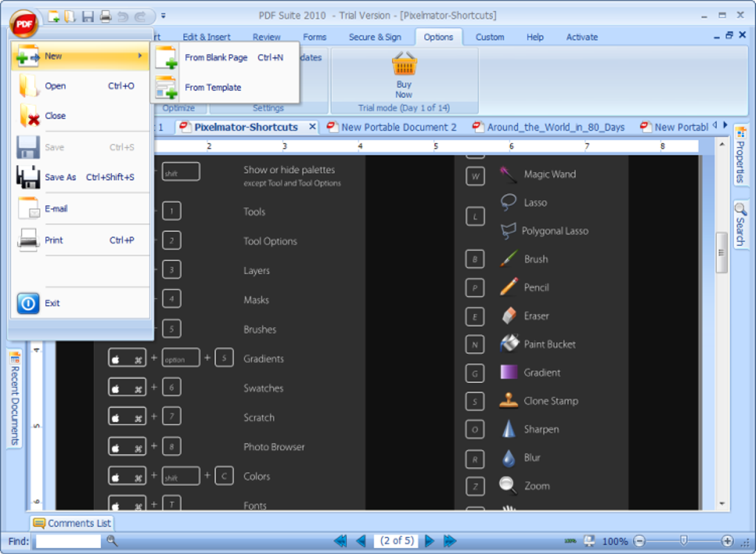Click the zoom out minus button
Screen dimensions: 756x554
pos(640,541)
